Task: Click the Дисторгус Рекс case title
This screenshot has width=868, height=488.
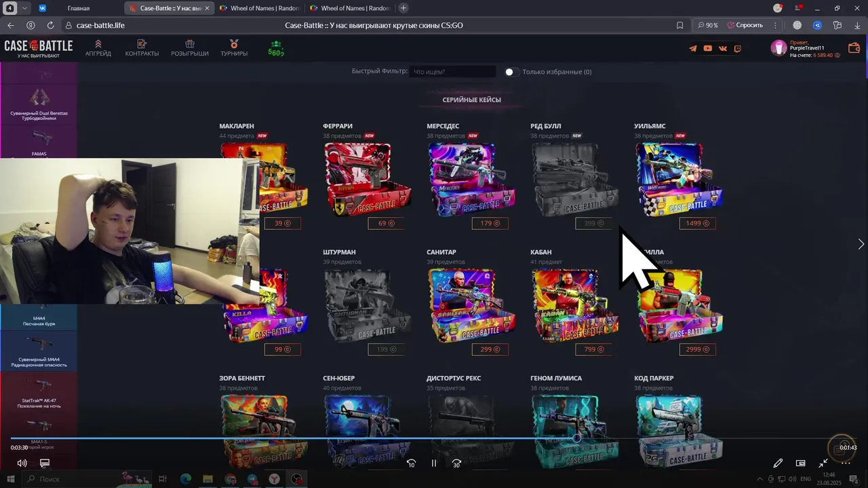Action: pos(454,378)
